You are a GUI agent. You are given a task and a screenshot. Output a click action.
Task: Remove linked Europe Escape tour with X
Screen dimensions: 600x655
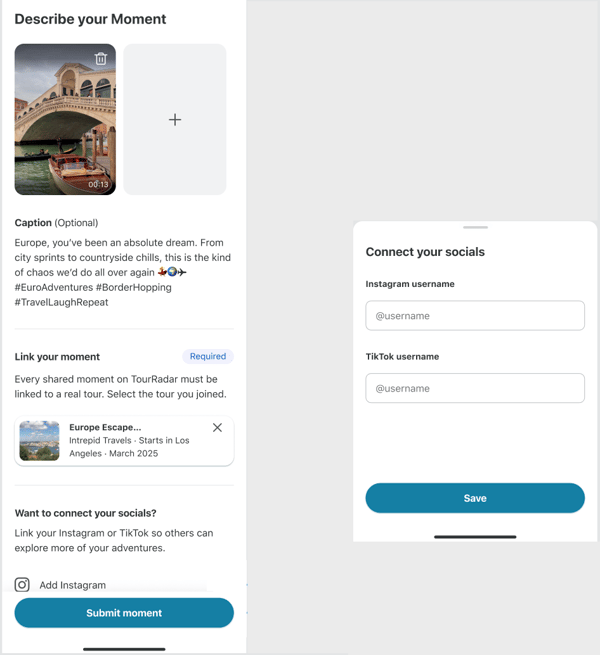pos(217,427)
